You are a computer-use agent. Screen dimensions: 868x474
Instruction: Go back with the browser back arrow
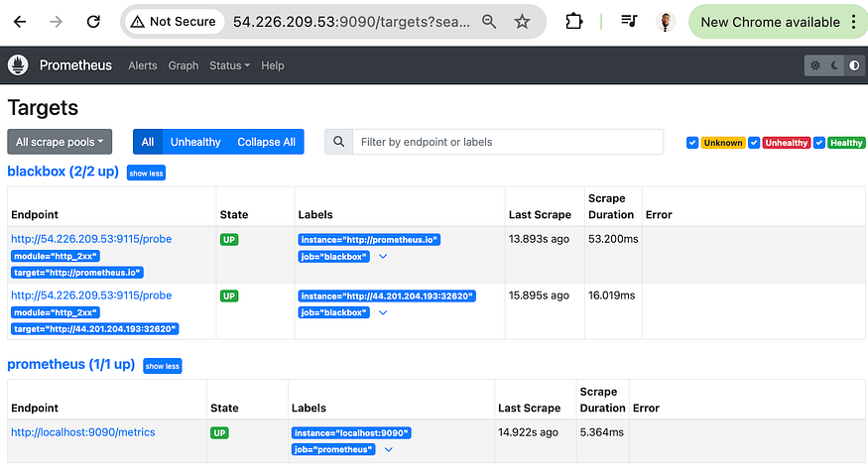pyautogui.click(x=20, y=22)
